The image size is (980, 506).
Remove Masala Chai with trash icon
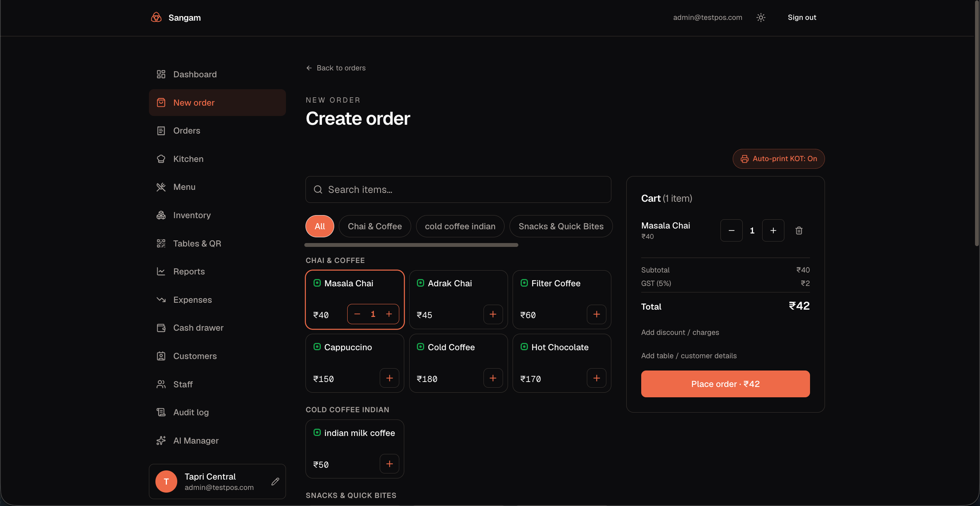(x=799, y=230)
